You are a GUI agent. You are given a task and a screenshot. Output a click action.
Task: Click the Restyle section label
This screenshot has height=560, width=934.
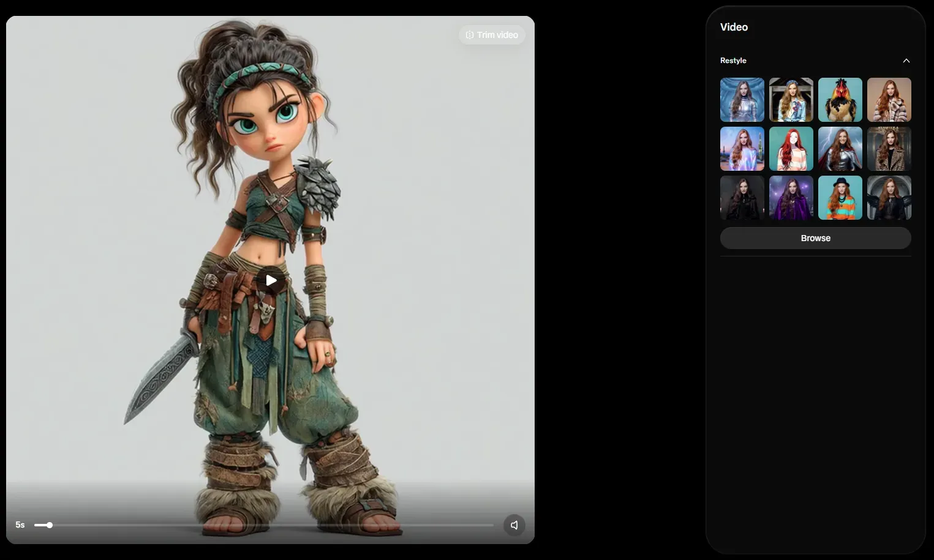coord(733,61)
